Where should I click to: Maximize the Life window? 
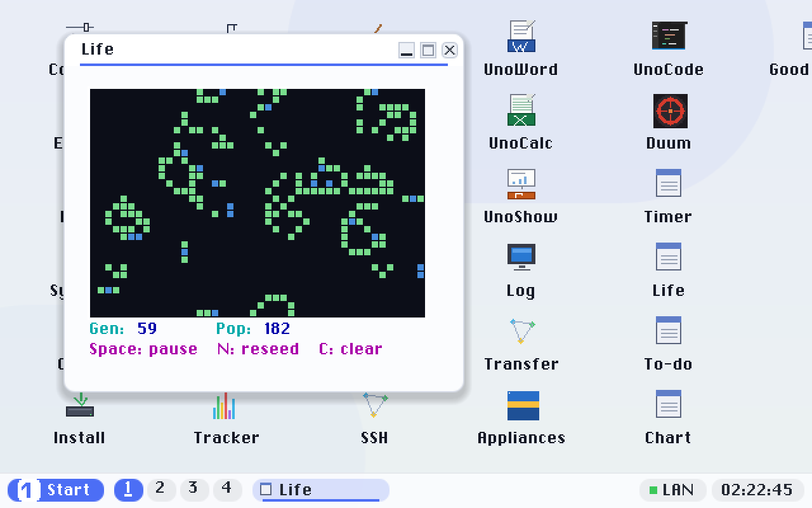428,50
